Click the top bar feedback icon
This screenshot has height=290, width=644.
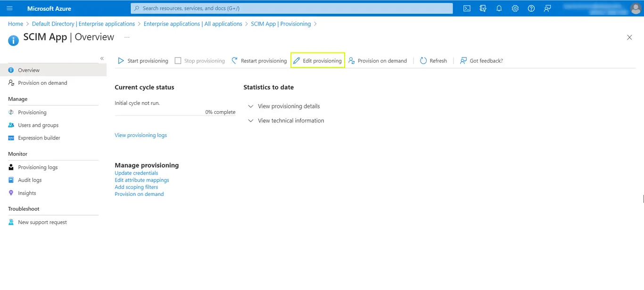[x=547, y=8]
